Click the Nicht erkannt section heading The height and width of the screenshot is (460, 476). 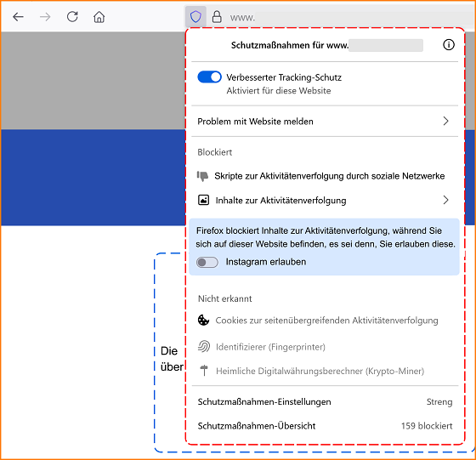[x=225, y=298]
